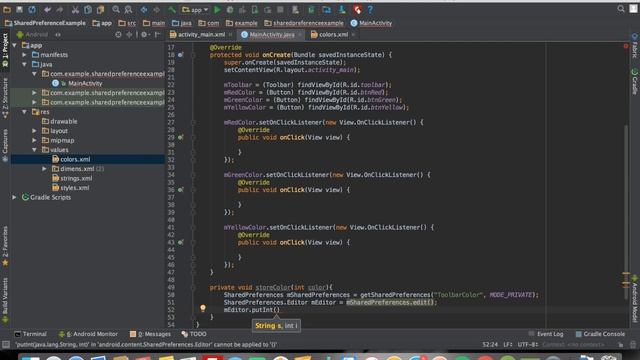Click the search everywhere magnifier icon
The height and width of the screenshot is (360, 640).
(x=621, y=9)
